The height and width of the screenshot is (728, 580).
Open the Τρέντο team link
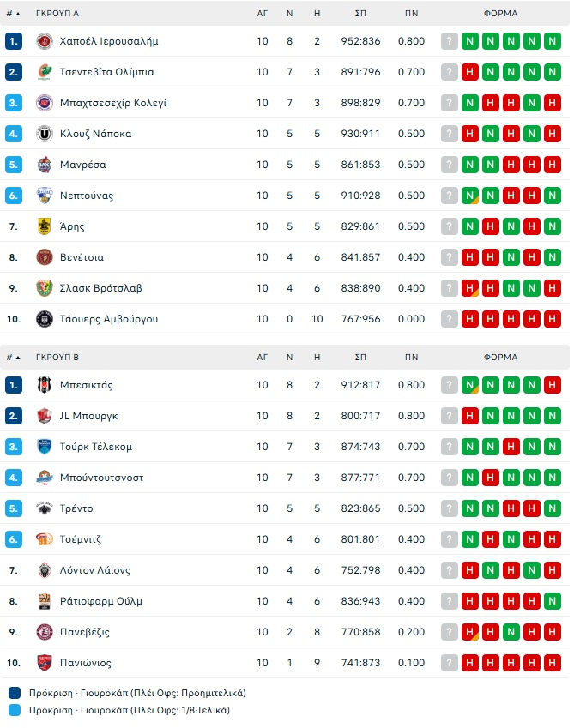point(76,508)
